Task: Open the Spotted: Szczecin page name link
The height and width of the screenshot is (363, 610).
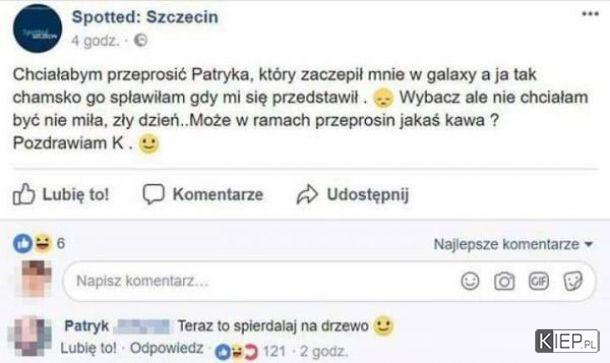Action: click(x=145, y=17)
